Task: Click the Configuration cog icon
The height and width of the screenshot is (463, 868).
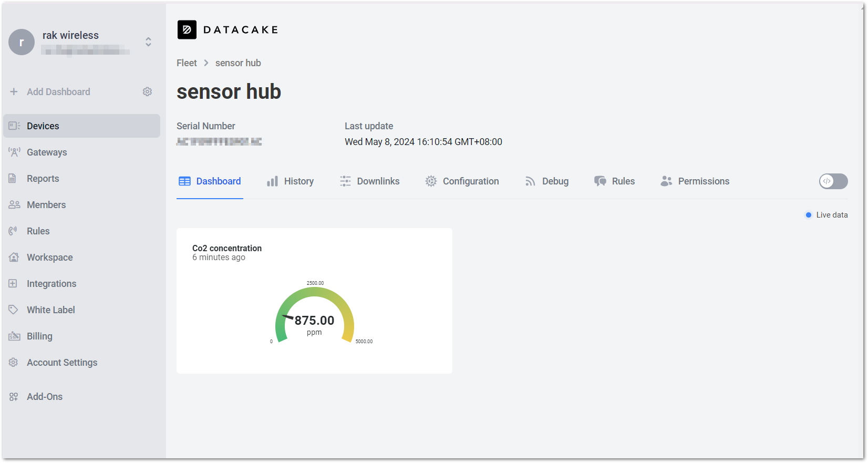Action: pos(431,181)
